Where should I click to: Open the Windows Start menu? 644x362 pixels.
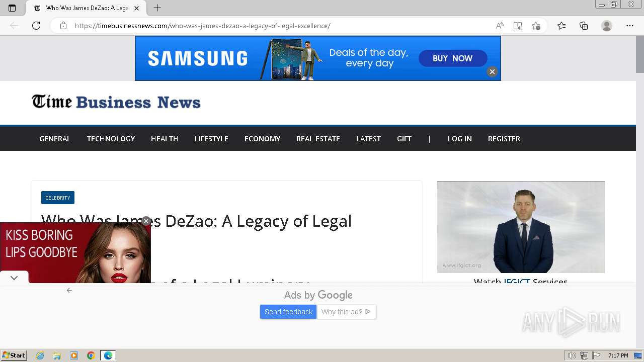coord(14,355)
